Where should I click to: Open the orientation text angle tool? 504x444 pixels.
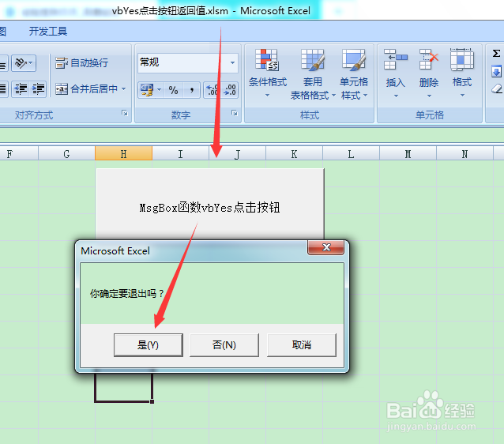pyautogui.click(x=24, y=62)
